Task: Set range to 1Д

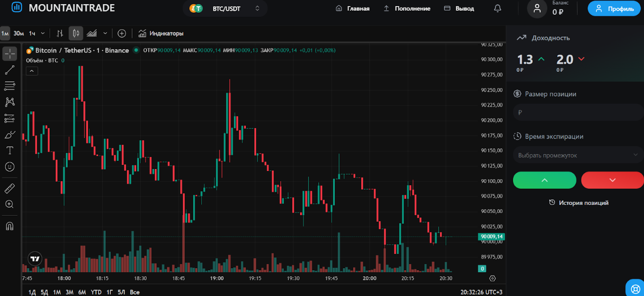Action: point(32,292)
